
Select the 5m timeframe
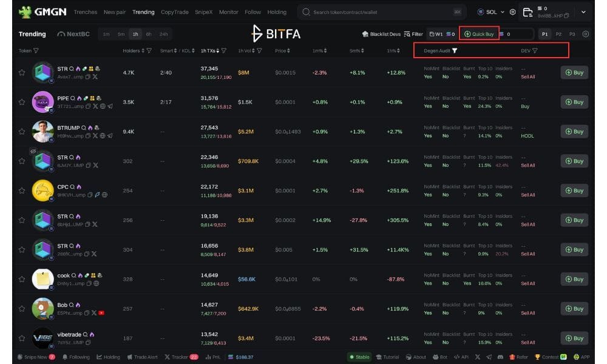pyautogui.click(x=121, y=34)
